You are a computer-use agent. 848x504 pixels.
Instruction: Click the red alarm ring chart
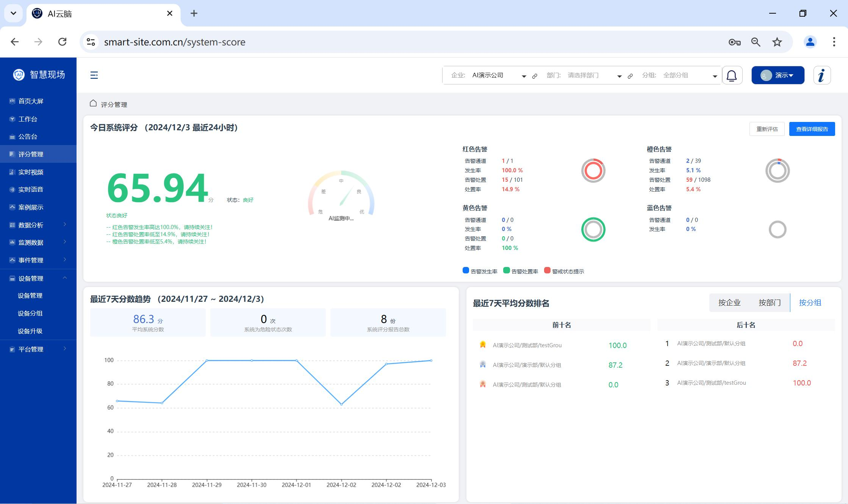coord(593,171)
